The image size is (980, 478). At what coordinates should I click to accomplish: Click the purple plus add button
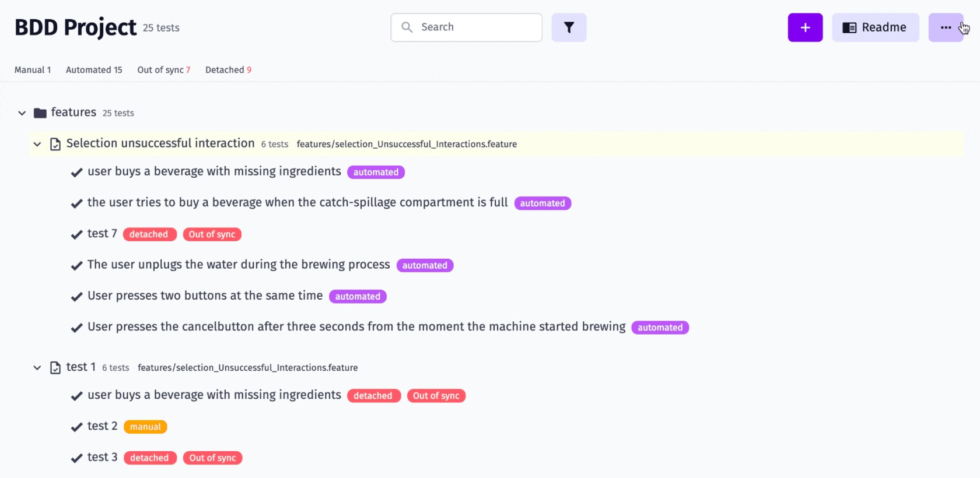pos(805,27)
